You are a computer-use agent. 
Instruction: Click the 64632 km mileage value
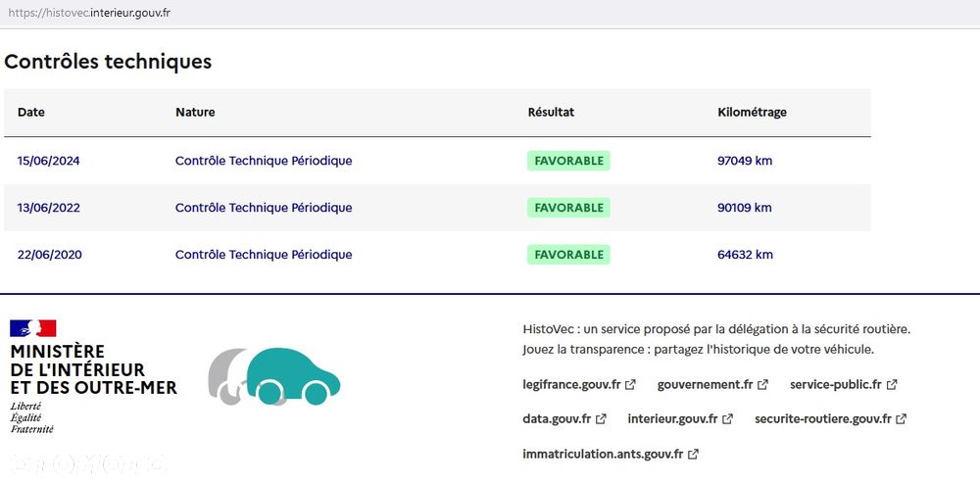point(745,254)
